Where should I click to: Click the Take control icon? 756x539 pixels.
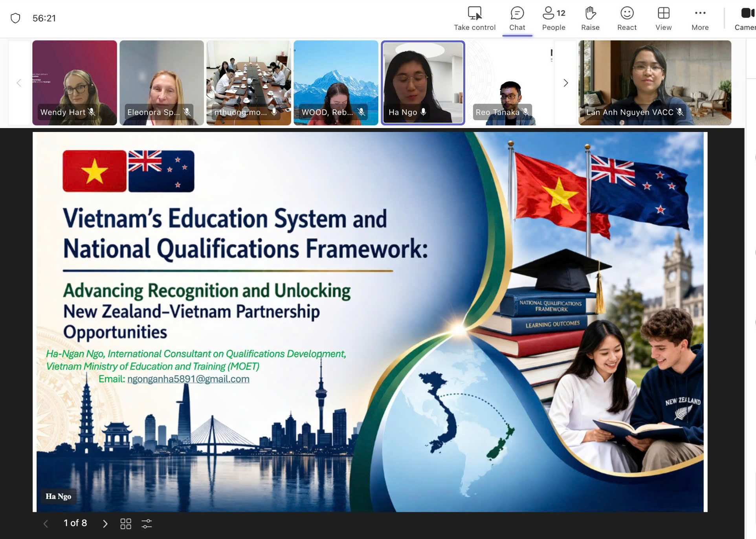474,14
